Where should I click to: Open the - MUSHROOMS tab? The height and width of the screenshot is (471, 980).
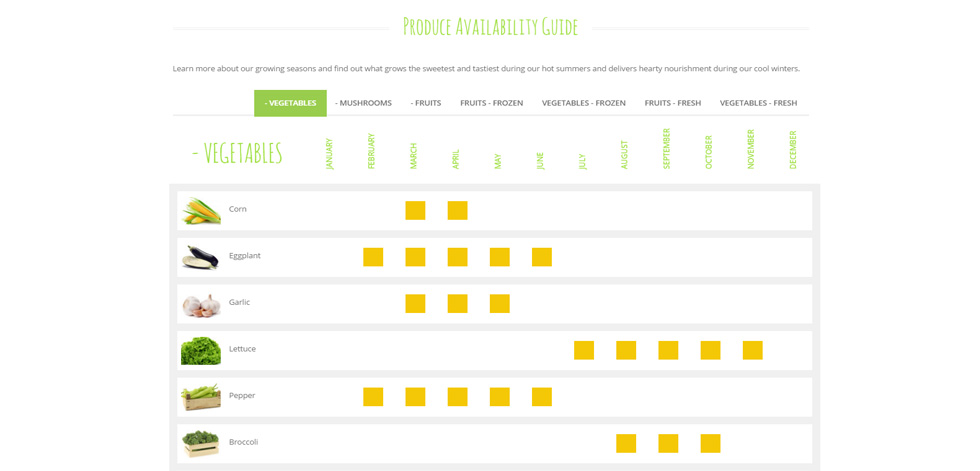pos(364,103)
